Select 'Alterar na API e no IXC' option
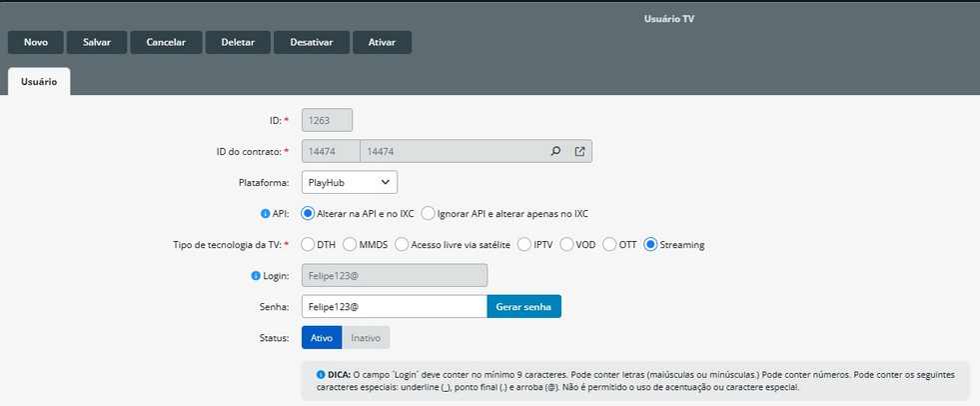 (x=309, y=213)
